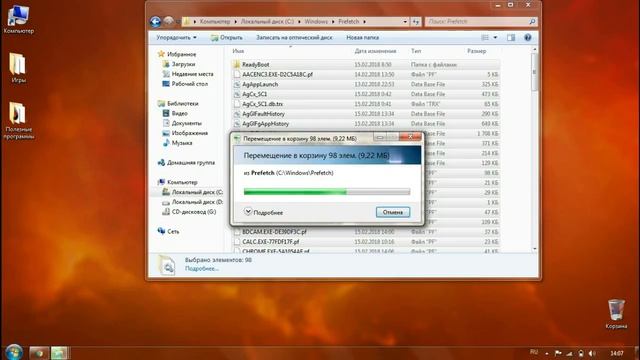
Task: Click the Windows breadcrumb segment
Action: 316,22
